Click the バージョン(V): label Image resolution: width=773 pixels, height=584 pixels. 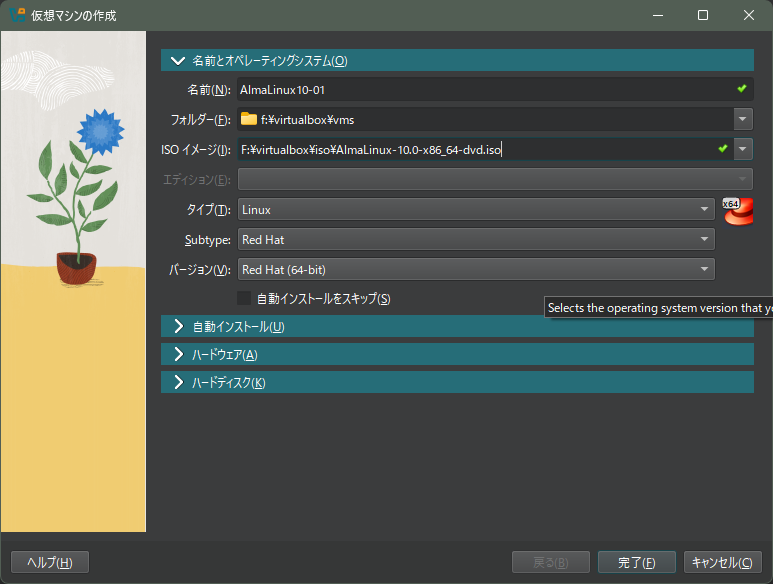click(x=200, y=270)
